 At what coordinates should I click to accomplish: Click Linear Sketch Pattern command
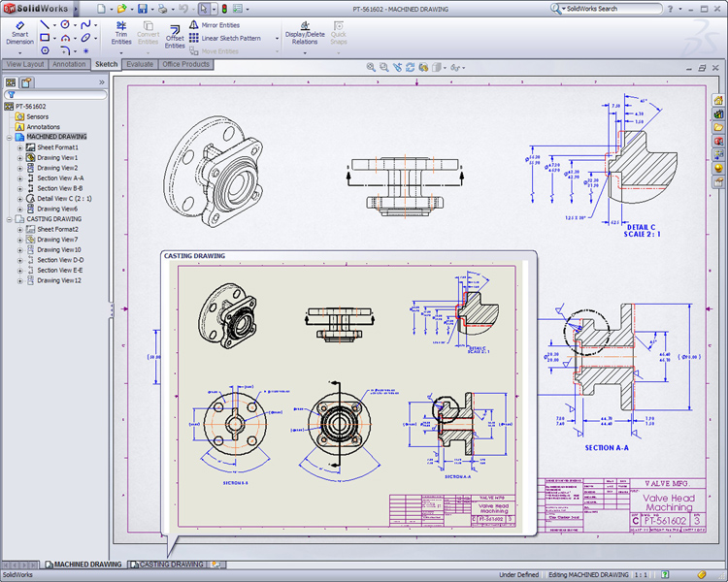pyautogui.click(x=225, y=38)
